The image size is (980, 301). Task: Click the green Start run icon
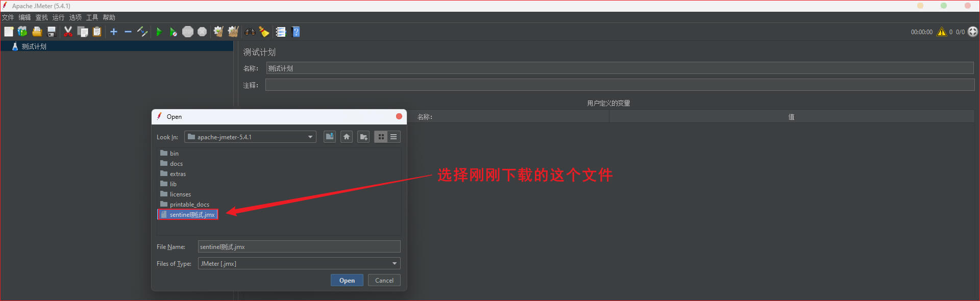tap(159, 32)
